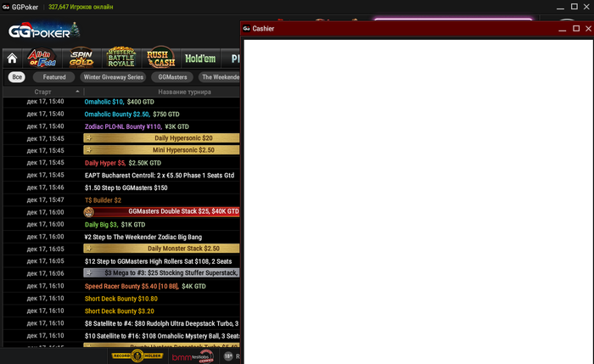Open $1.50 Step to GGMasters $150
The width and height of the screenshot is (594, 364).
tap(126, 188)
